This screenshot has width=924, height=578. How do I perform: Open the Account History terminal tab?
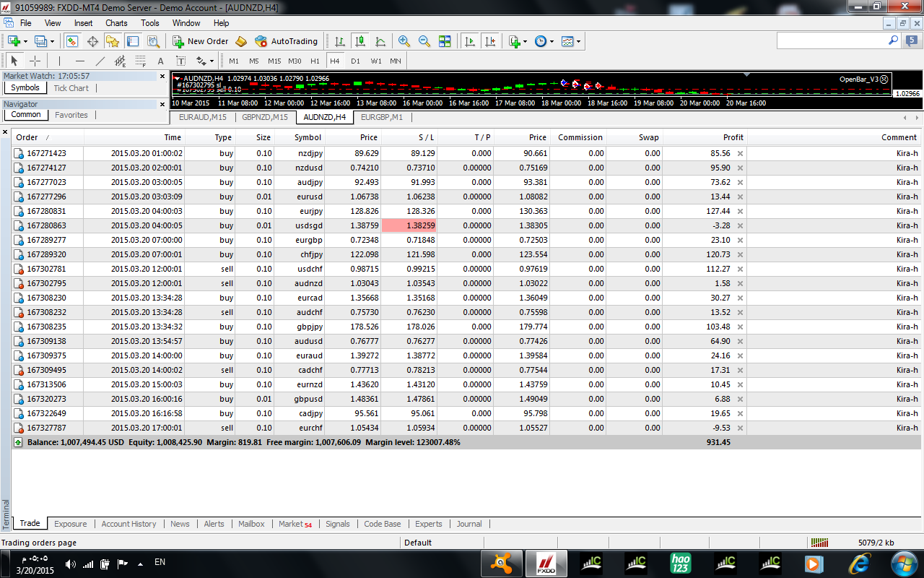(x=128, y=524)
